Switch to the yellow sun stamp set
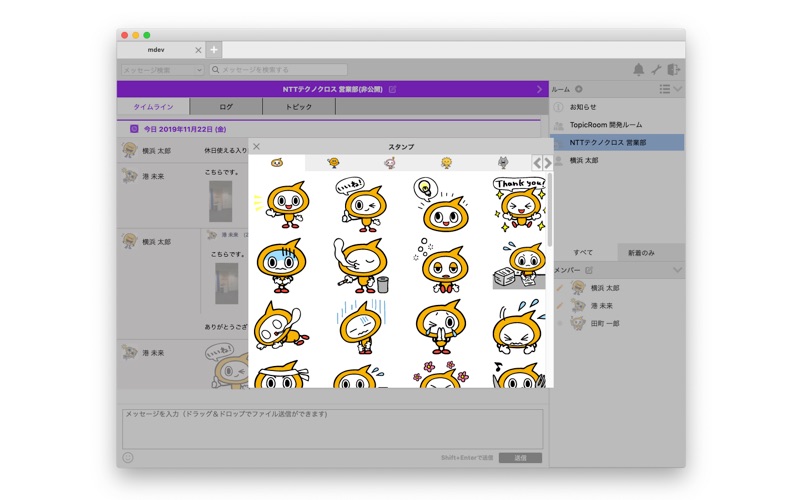This screenshot has height=500, width=800. pyautogui.click(x=446, y=163)
